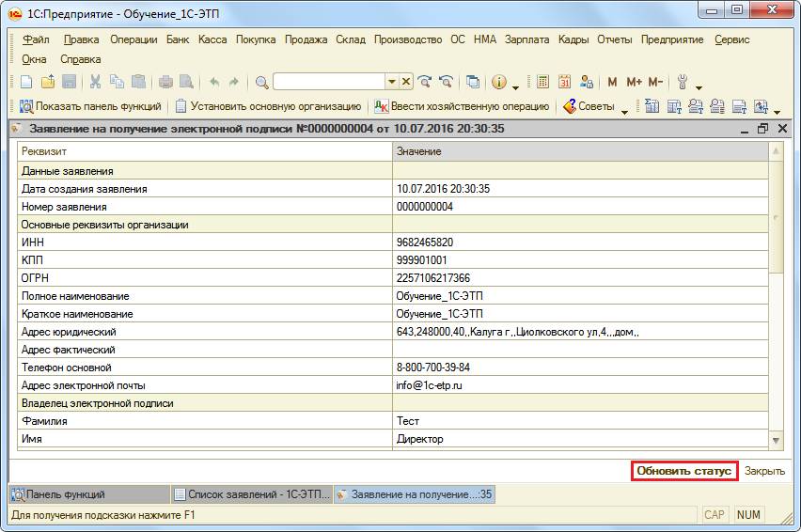Viewport: 801px width, 532px height.
Task: Open the Банк menu
Action: (178, 39)
